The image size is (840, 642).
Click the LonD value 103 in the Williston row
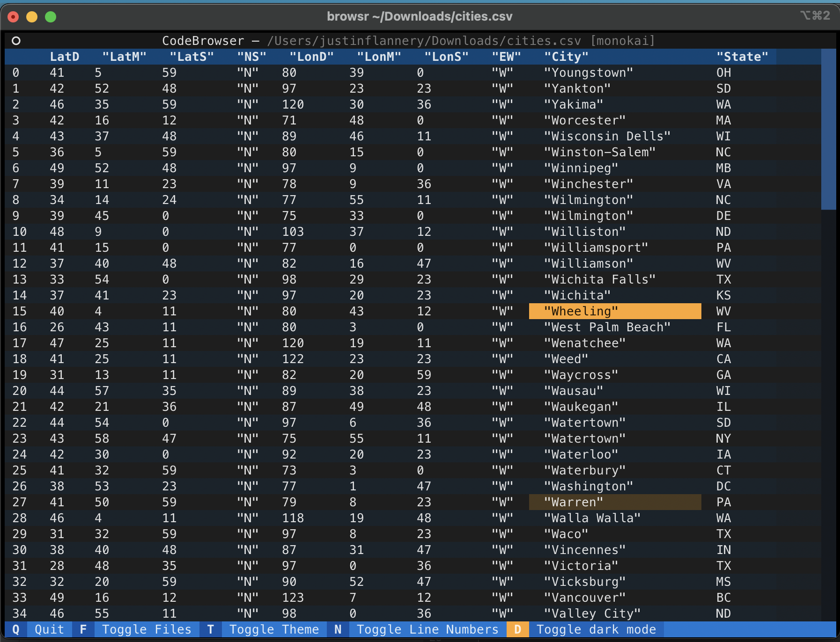[x=293, y=232]
